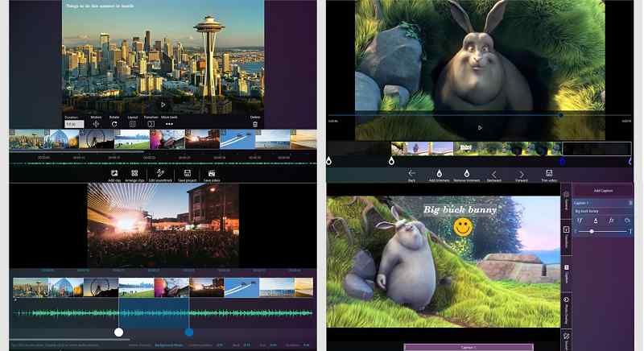The height and width of the screenshot is (351, 644).
Task: Click the trim editor seek slider handle
Action: click(x=560, y=115)
